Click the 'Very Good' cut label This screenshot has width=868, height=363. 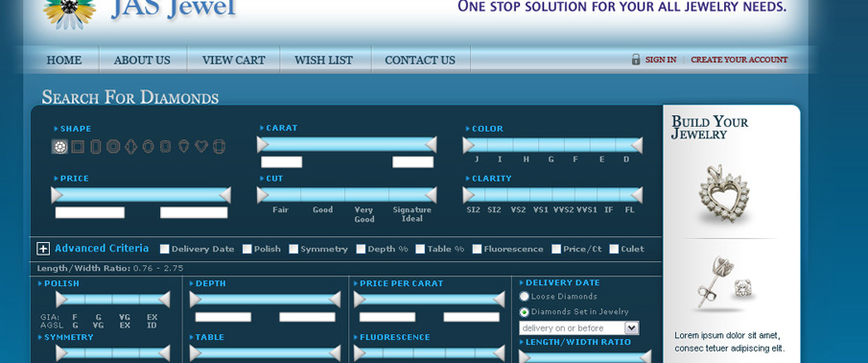click(x=364, y=214)
